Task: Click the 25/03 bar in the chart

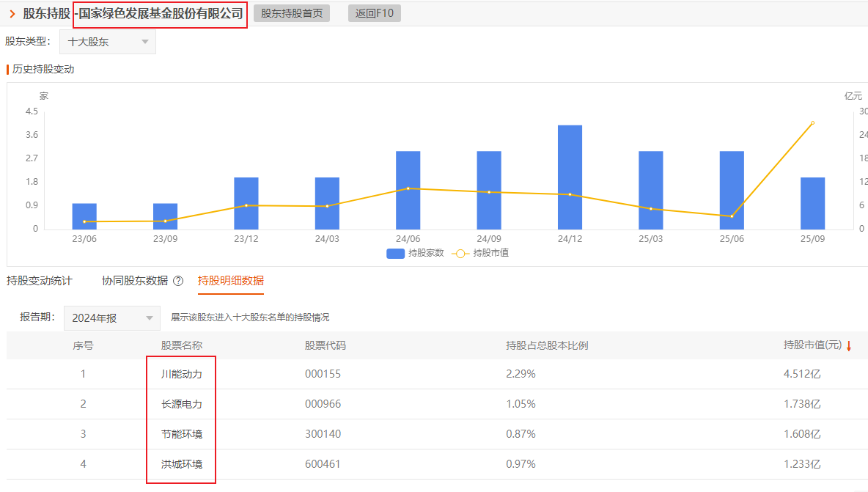Action: [x=651, y=191]
